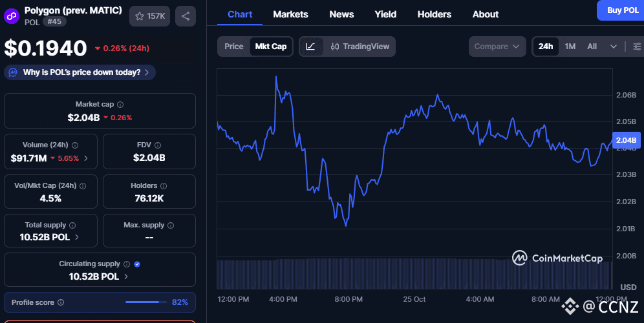Select the line chart icon

pos(310,47)
